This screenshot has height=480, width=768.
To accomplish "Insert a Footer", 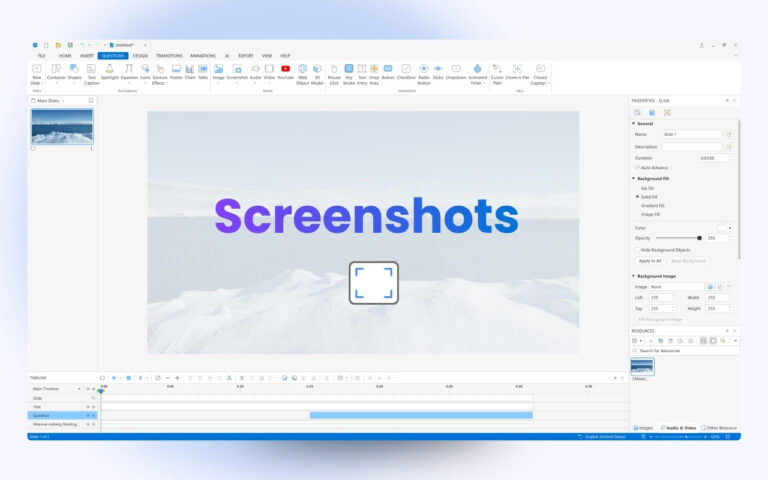I will (176, 72).
